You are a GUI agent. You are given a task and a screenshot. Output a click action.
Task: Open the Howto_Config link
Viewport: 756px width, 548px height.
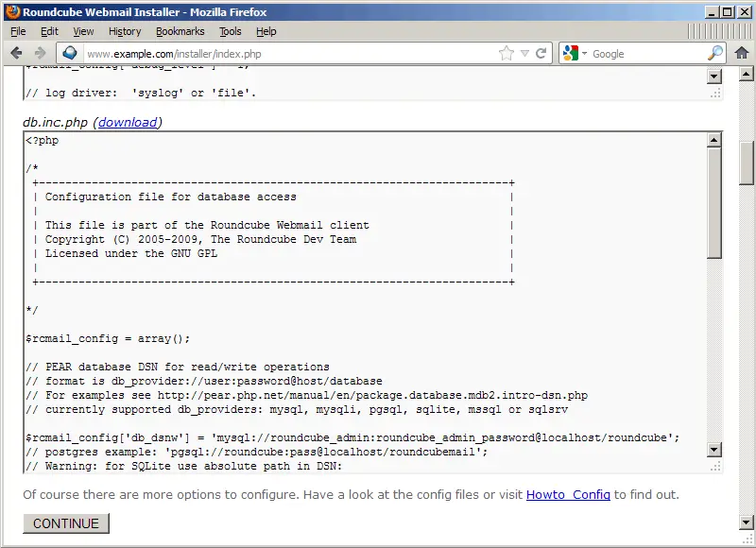pos(568,494)
